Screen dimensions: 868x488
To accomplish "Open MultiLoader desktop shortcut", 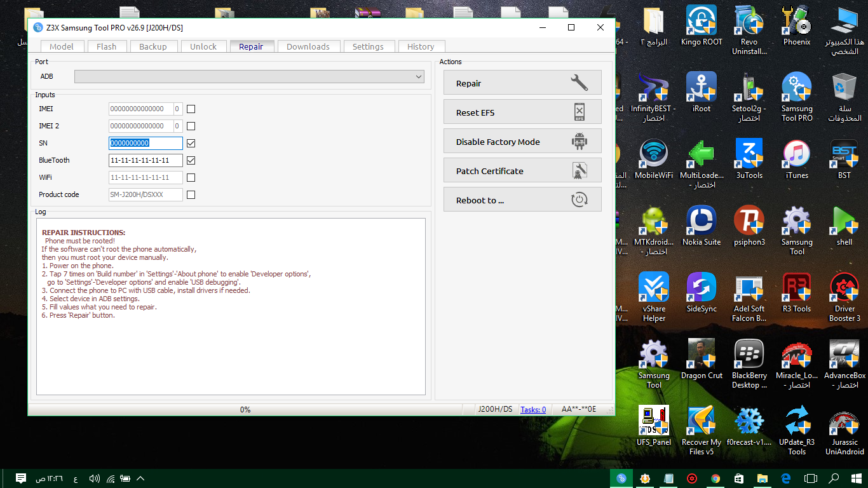I will tap(702, 164).
